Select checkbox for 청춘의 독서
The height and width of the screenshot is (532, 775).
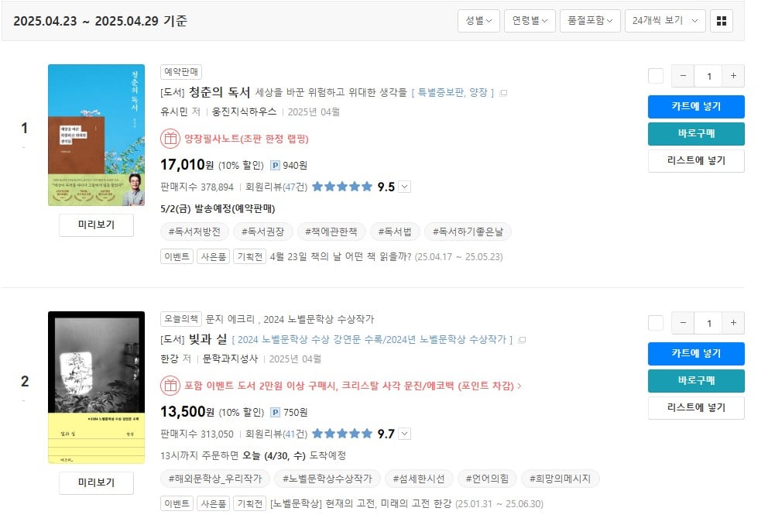(656, 76)
